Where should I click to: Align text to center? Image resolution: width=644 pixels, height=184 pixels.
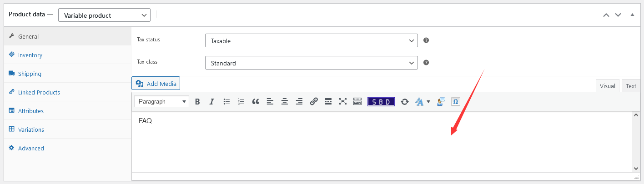pyautogui.click(x=285, y=102)
